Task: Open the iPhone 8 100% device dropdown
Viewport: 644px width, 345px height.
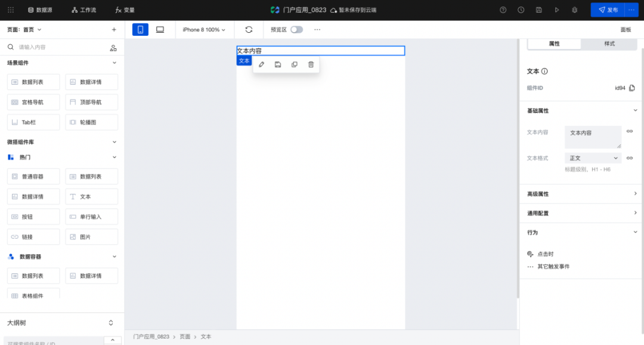Action: (204, 30)
